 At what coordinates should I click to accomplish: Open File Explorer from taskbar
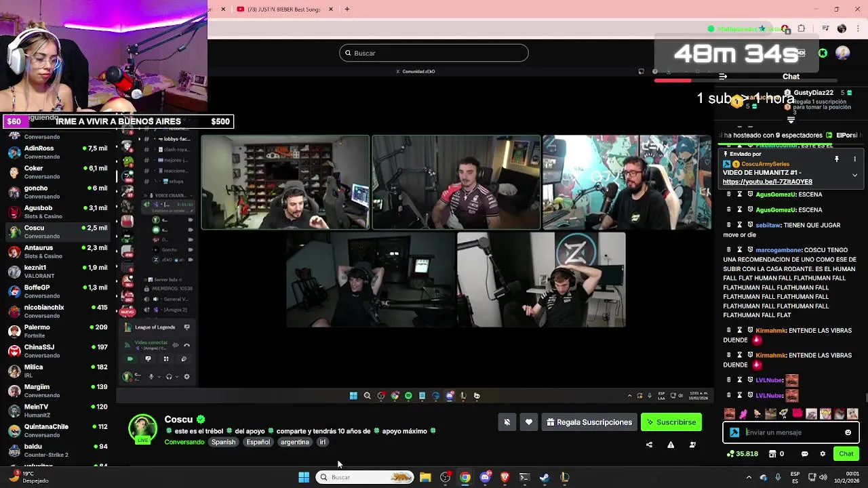point(425,477)
